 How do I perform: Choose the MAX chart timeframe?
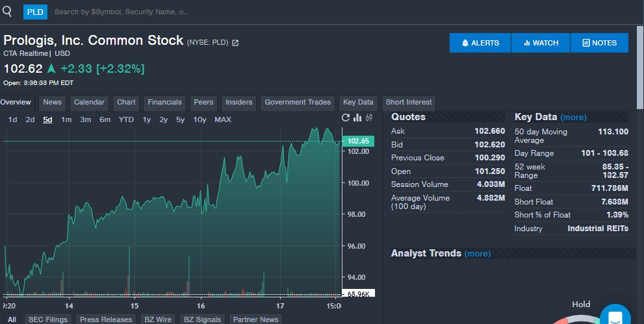click(222, 119)
